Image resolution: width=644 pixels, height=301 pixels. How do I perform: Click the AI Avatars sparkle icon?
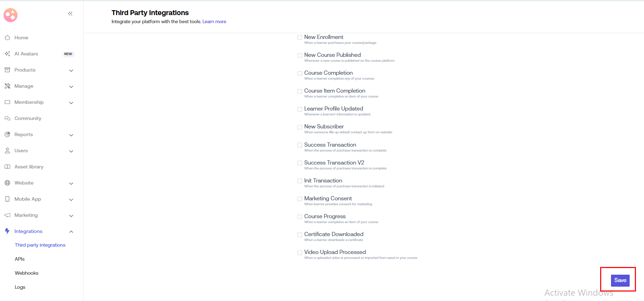tap(7, 54)
